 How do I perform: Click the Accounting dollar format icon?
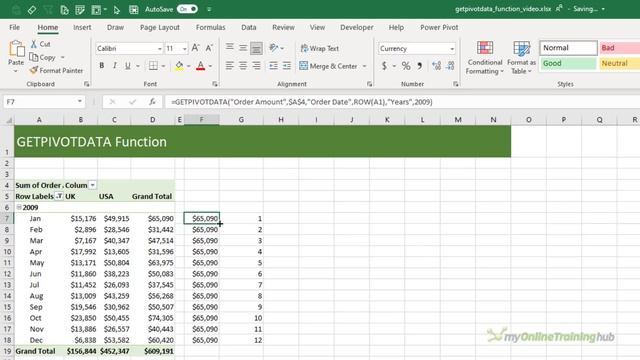click(x=384, y=66)
